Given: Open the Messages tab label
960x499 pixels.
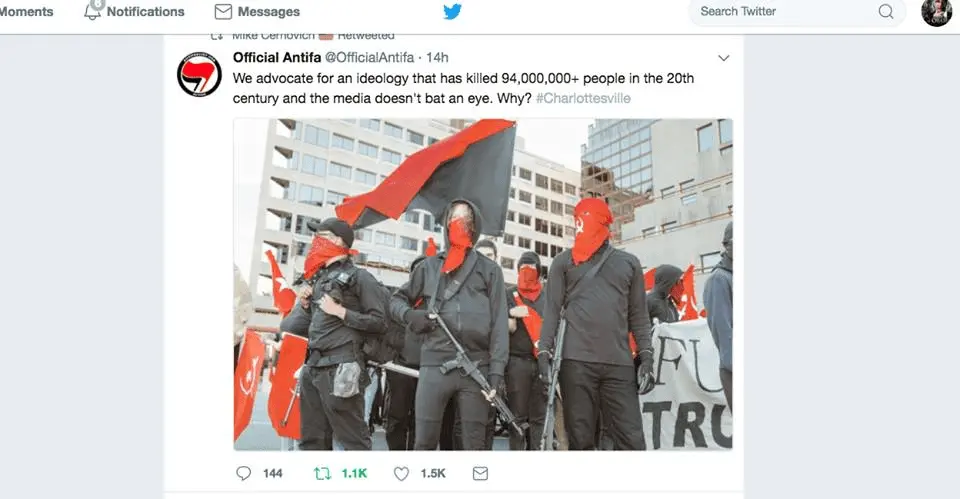Looking at the screenshot, I should pos(269,11).
